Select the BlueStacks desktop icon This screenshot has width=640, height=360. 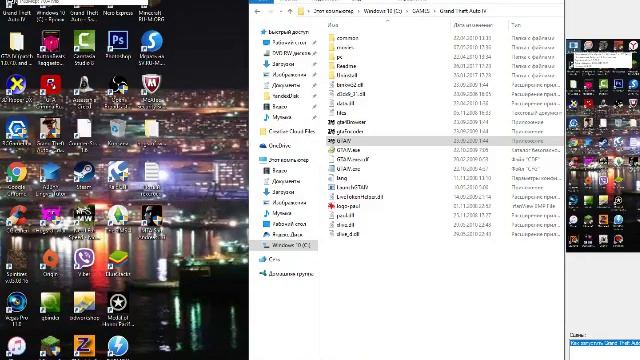[x=118, y=262]
